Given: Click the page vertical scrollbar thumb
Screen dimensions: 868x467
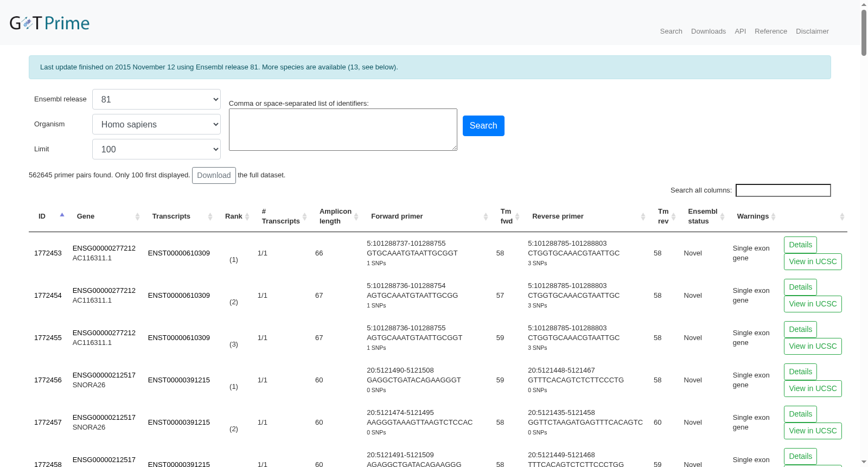Looking at the screenshot, I should (x=864, y=32).
